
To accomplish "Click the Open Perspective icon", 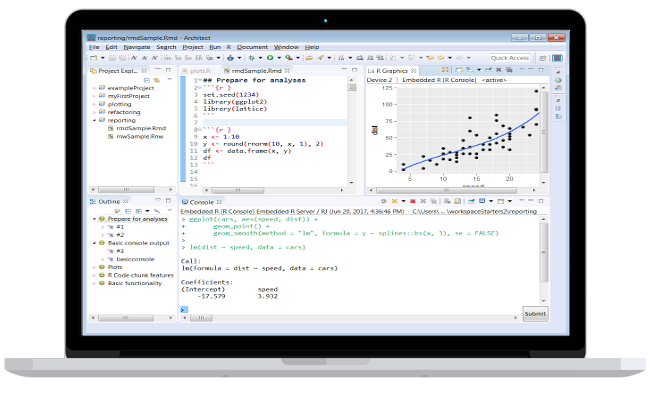I will 543,58.
